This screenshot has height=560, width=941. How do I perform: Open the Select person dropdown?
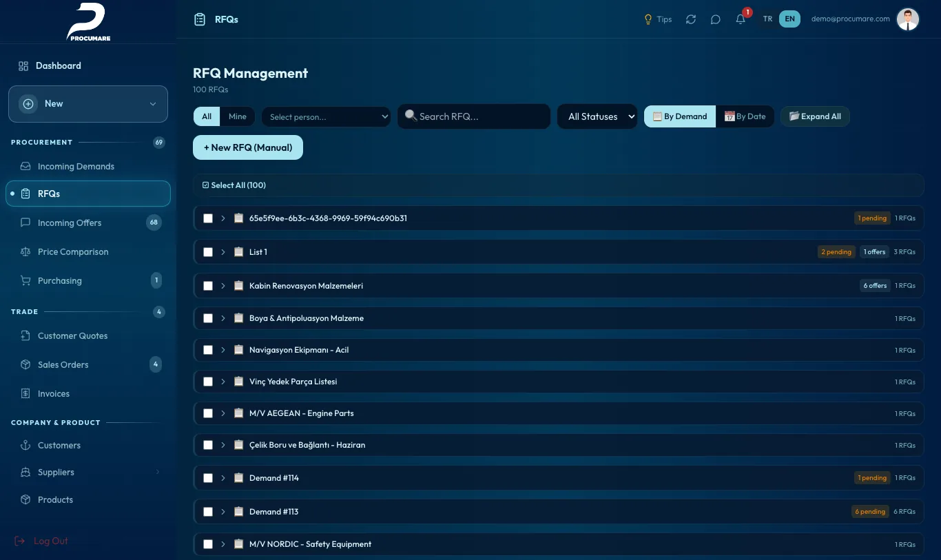tap(326, 116)
